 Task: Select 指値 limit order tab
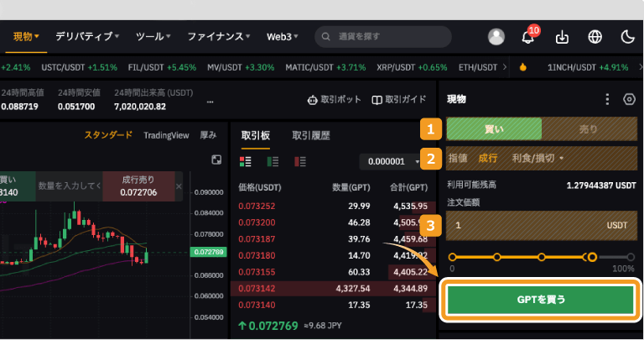[x=458, y=158]
